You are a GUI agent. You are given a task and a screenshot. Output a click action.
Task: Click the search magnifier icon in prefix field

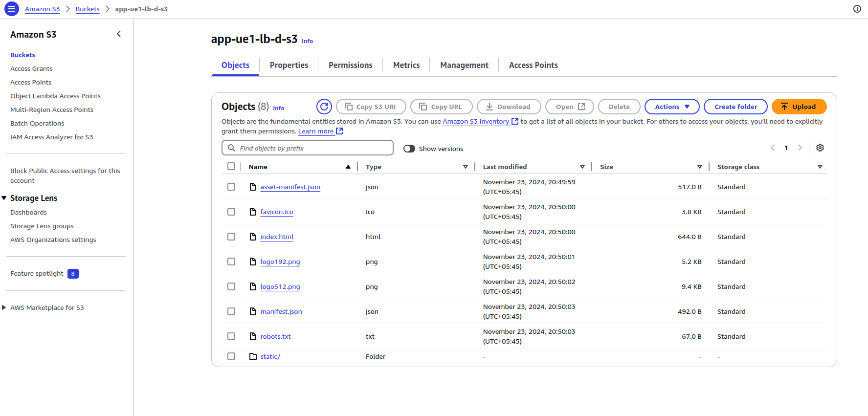click(231, 148)
